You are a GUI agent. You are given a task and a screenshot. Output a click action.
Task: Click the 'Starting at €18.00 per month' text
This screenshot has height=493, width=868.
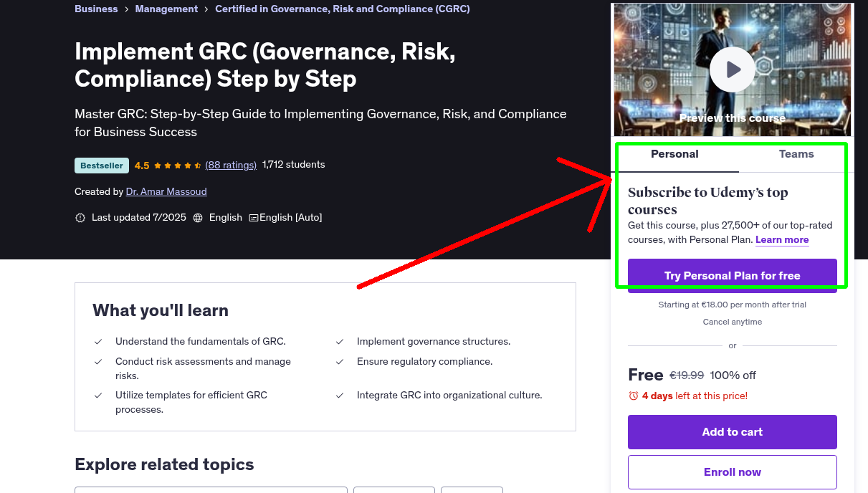(x=733, y=305)
